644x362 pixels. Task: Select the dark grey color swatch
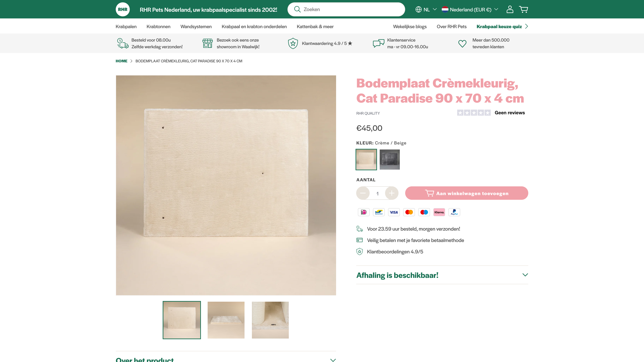tap(389, 159)
